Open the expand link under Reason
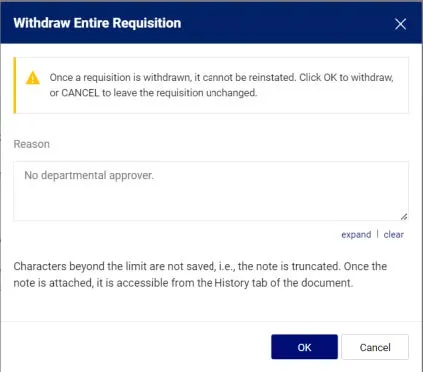 point(356,234)
